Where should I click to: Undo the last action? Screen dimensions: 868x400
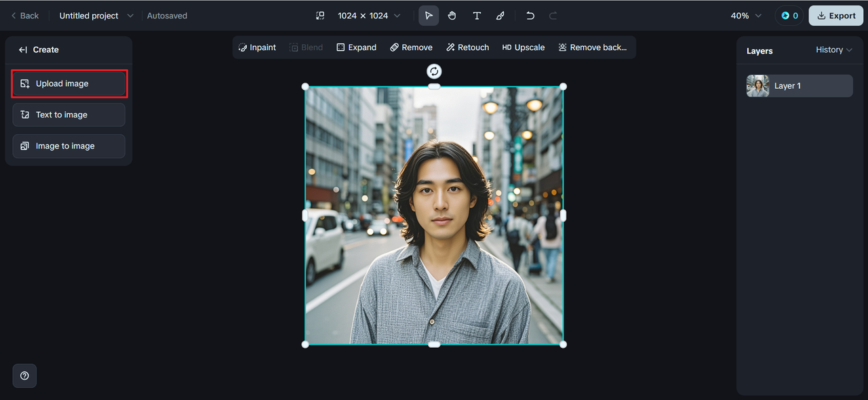coord(530,16)
